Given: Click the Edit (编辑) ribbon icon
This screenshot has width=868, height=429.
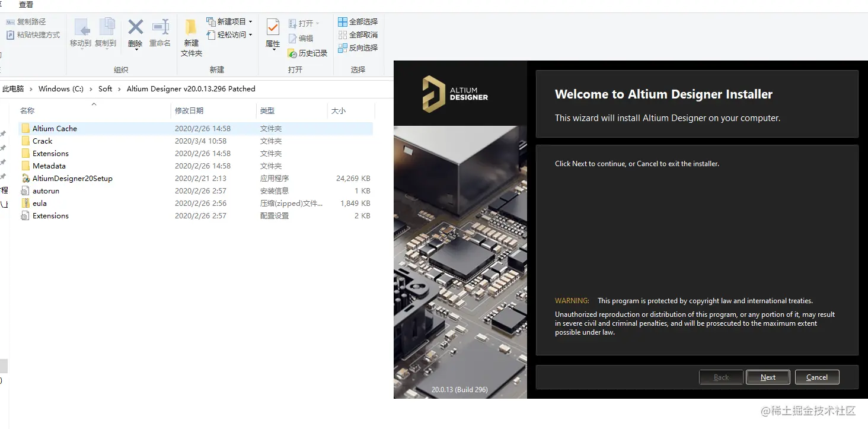Looking at the screenshot, I should click(292, 39).
